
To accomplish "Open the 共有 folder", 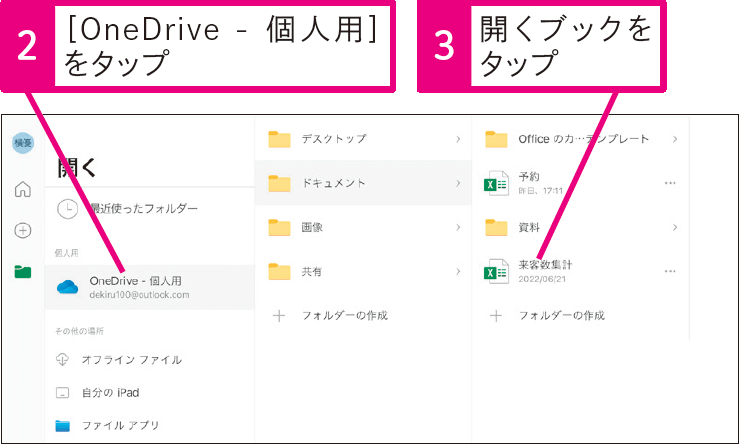I will [363, 271].
